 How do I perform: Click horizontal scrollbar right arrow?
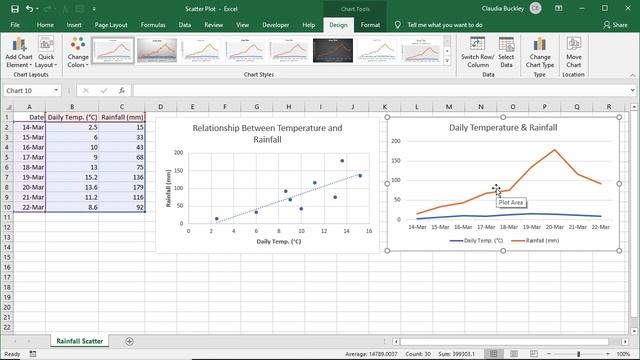coord(625,341)
